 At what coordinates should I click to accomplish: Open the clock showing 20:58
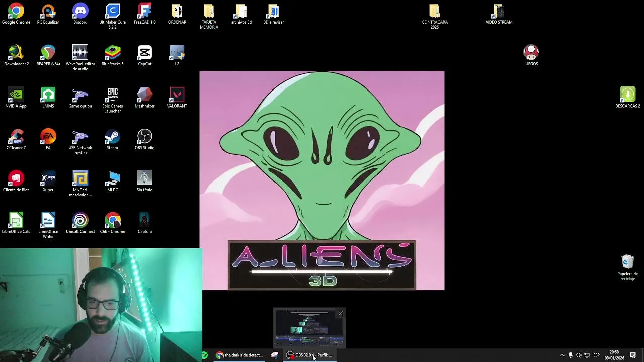click(614, 355)
